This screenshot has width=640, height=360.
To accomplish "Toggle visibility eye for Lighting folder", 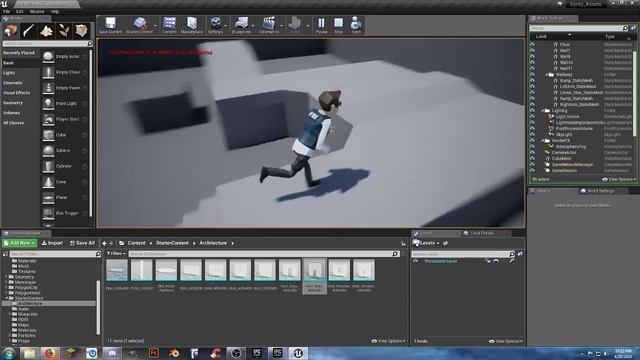I will 533,111.
